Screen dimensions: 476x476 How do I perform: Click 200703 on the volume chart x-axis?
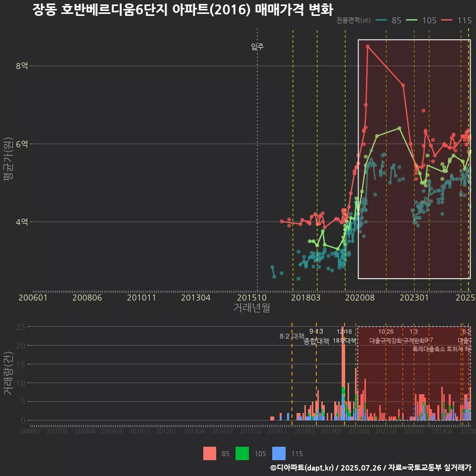(x=57, y=431)
